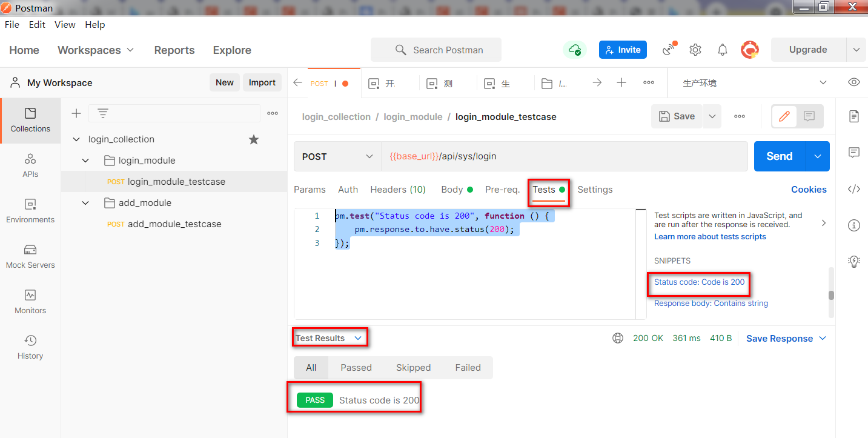Click the Search Postman field
Screen dimensions: 868x438
(x=436, y=50)
